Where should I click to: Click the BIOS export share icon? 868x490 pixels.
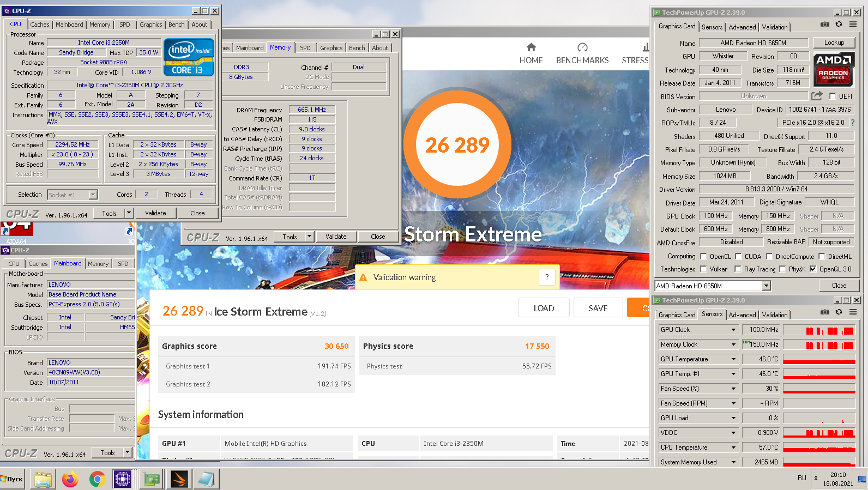pos(816,96)
